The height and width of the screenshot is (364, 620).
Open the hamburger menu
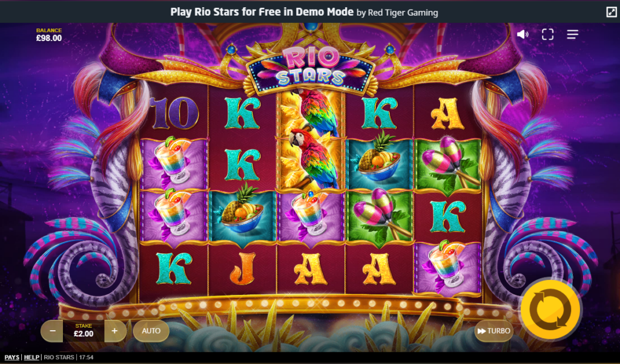point(573,34)
